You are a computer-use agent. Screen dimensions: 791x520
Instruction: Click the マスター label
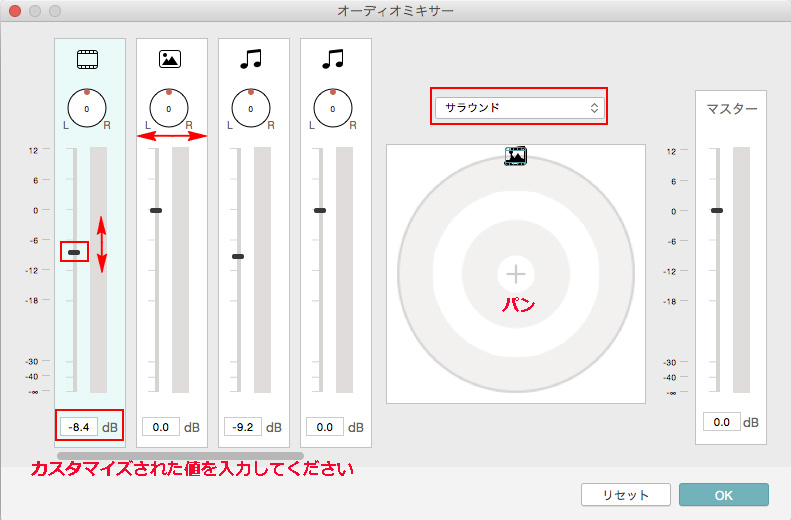point(731,108)
